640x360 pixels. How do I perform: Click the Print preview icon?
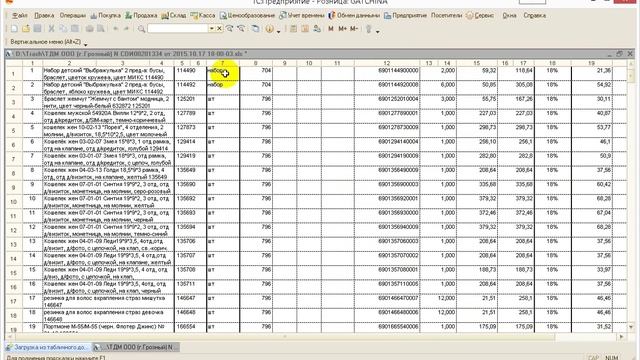coord(100,29)
